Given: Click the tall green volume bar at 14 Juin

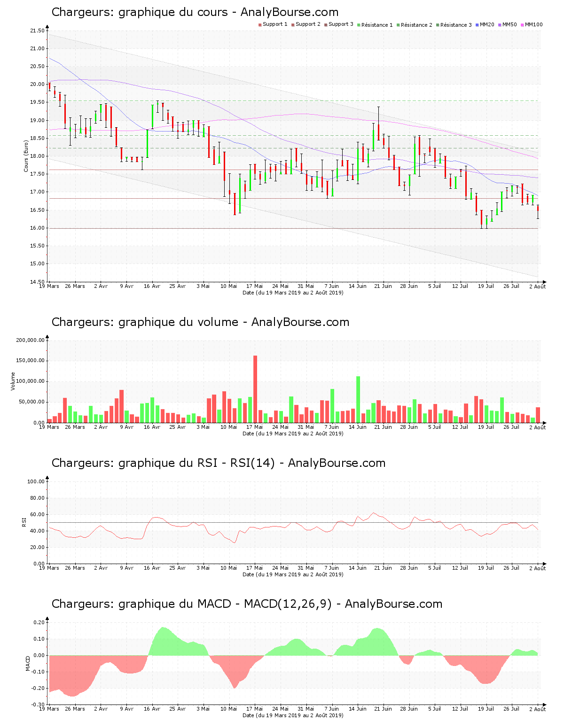Looking at the screenshot, I should click(x=358, y=399).
